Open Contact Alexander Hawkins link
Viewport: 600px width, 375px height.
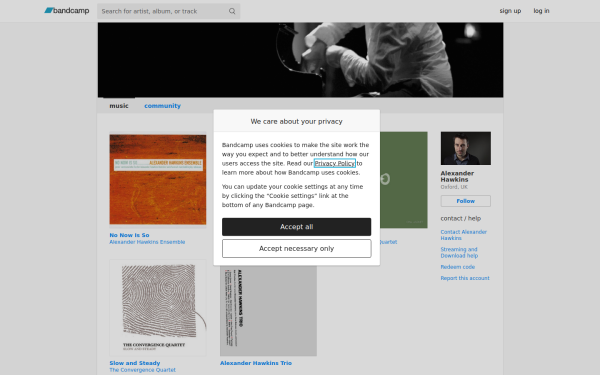463,235
